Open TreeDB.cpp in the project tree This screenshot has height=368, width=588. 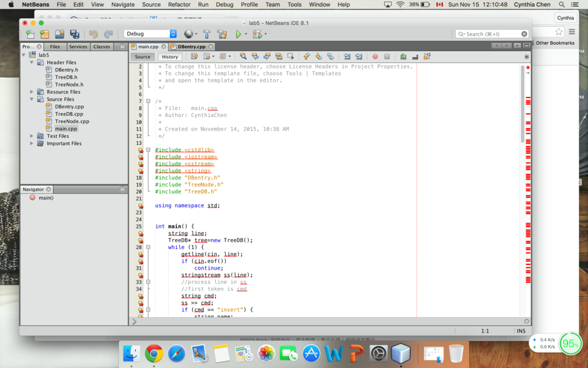tap(69, 114)
